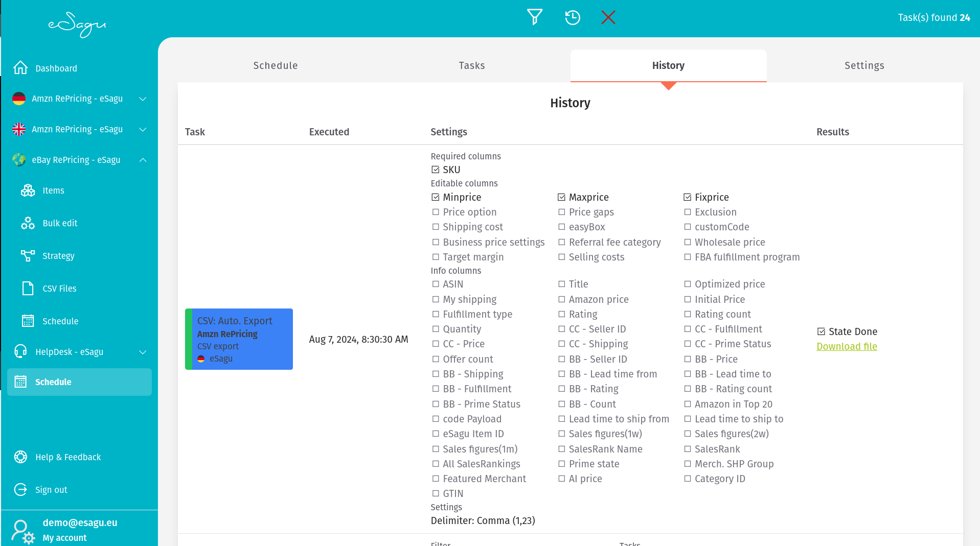Enable the Price option checkbox
Viewport: 980px width, 546px height.
tap(436, 212)
